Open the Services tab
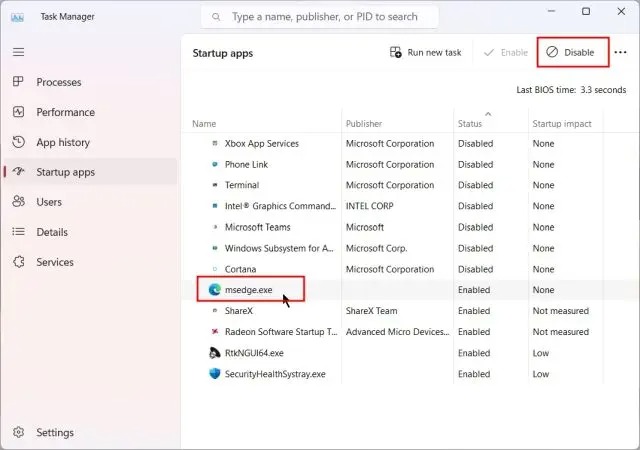 coord(91,262)
